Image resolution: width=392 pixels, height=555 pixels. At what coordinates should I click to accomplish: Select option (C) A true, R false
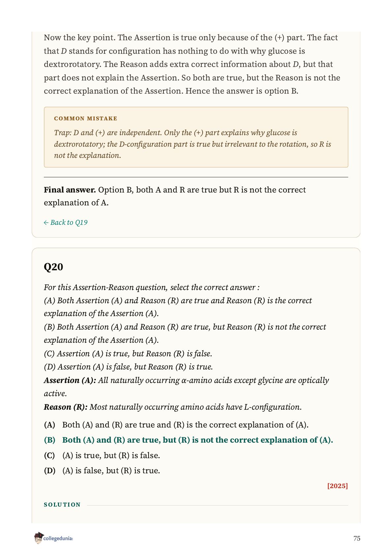coord(102,455)
